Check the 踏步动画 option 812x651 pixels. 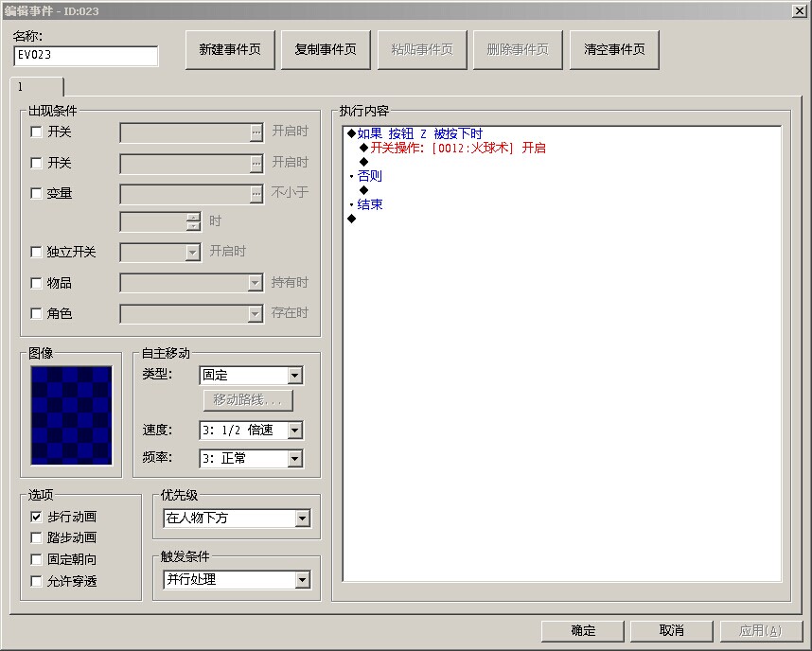[36, 538]
